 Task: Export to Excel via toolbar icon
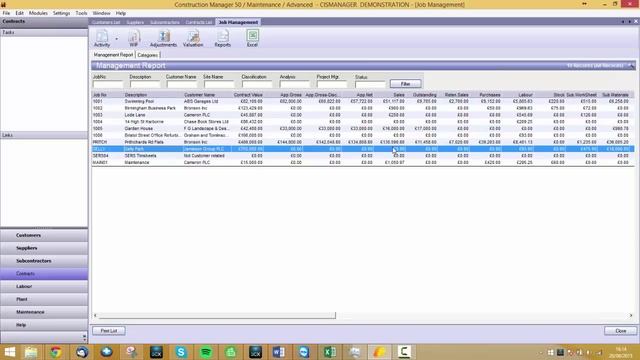click(x=252, y=39)
